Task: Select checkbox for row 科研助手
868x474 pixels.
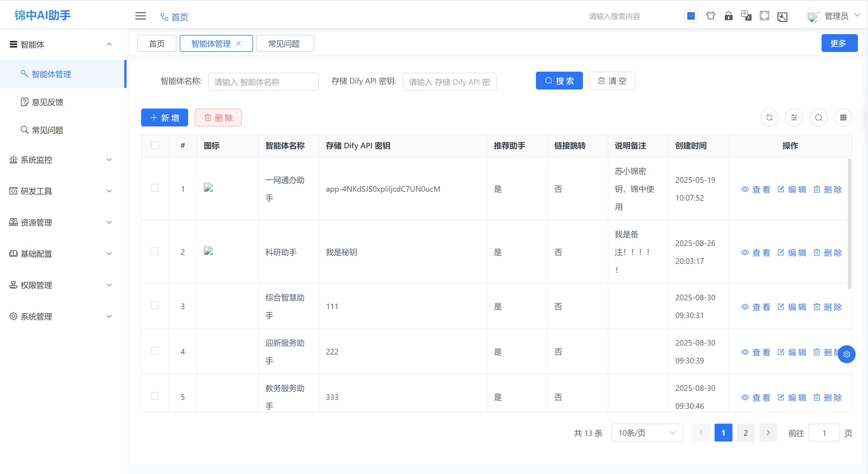Action: (155, 251)
